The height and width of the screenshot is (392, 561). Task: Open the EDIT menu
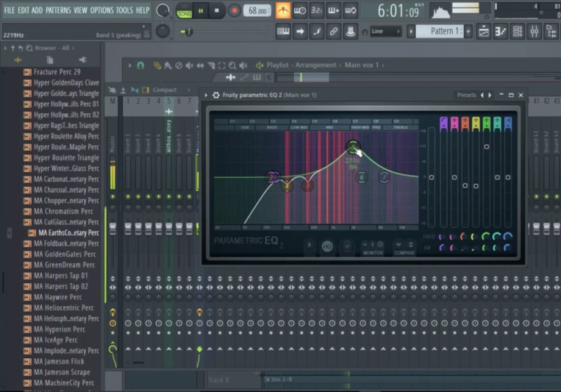click(x=24, y=10)
